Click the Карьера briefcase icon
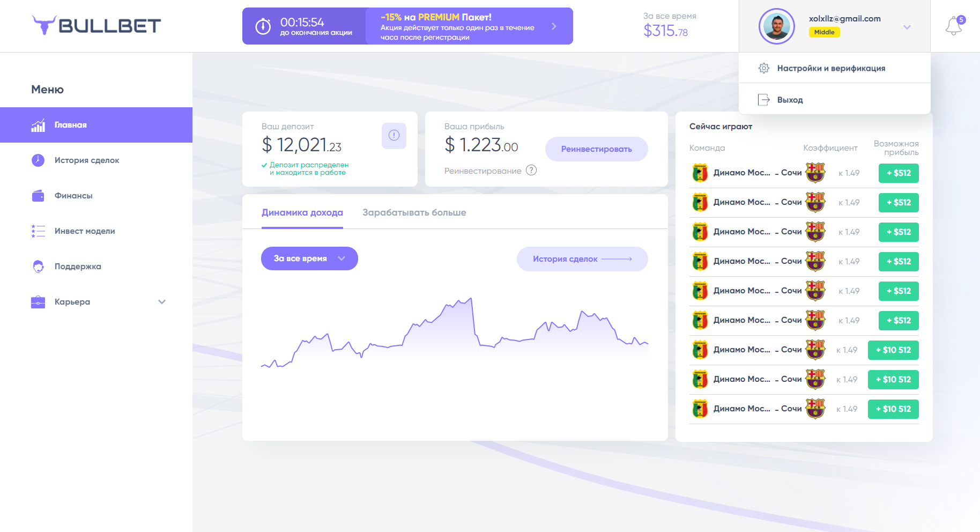The image size is (980, 532). pos(38,302)
